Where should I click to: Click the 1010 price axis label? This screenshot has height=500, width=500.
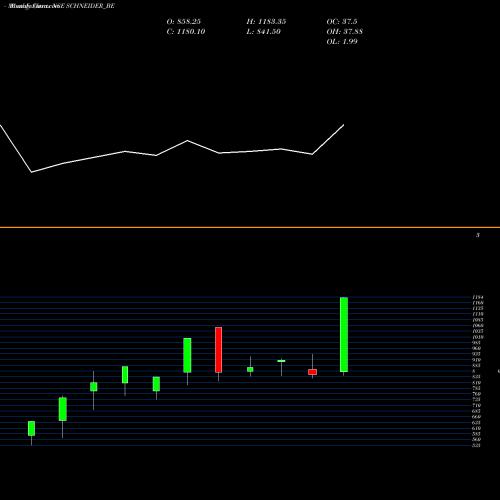(x=478, y=337)
